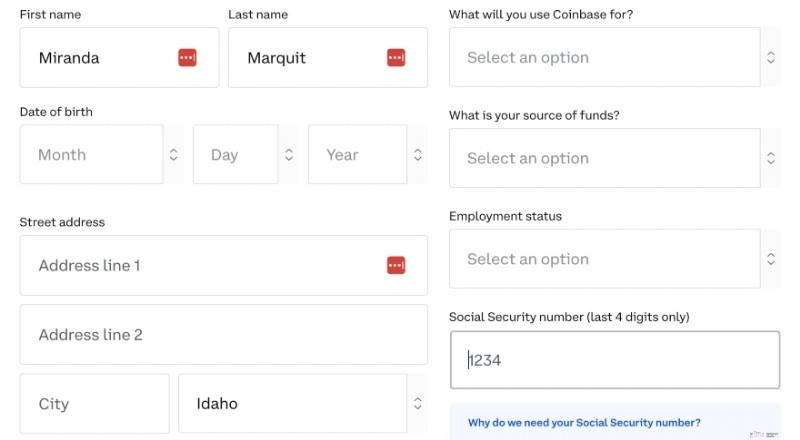
Task: Focus the Address line 2 field
Action: click(223, 334)
